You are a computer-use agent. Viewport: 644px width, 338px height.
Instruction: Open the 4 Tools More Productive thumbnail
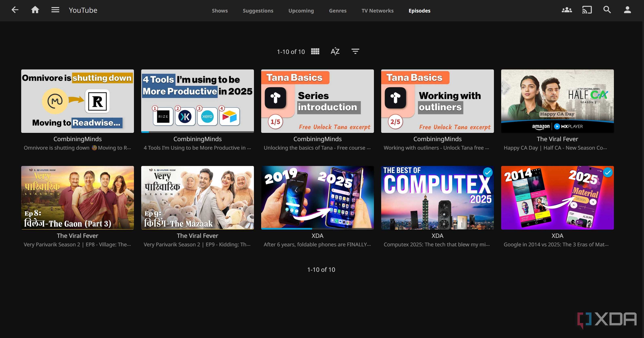[198, 101]
